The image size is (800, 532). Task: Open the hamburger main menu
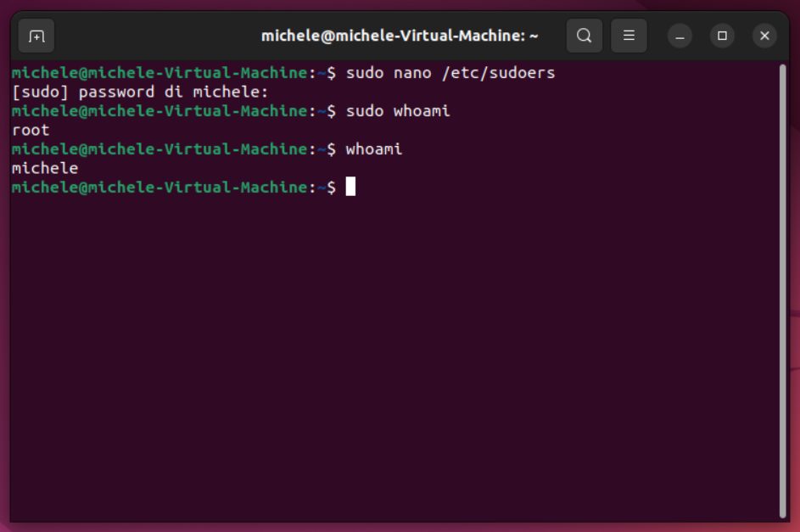pos(629,36)
